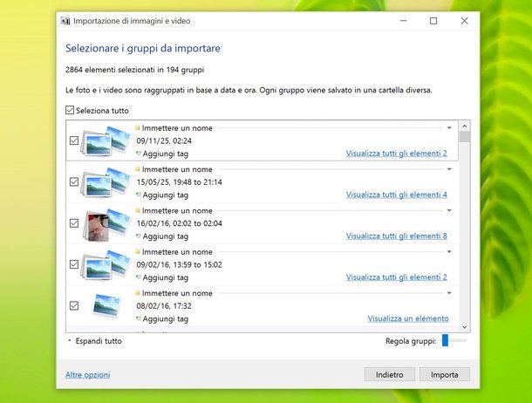Uncheck the 16/02/16 group checkbox
The height and width of the screenshot is (403, 532).
74,223
